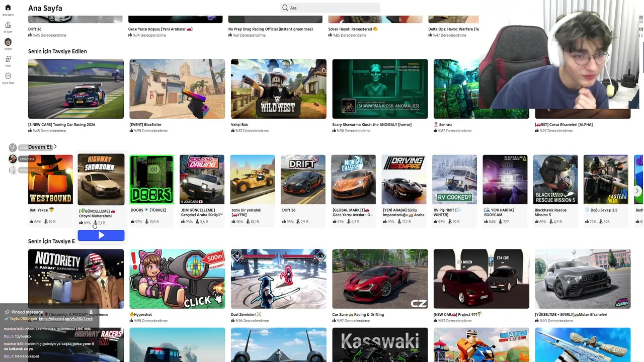This screenshot has width=644, height=362.
Task: Click the Sokak Hayatı Remastered title
Action: click(x=353, y=29)
